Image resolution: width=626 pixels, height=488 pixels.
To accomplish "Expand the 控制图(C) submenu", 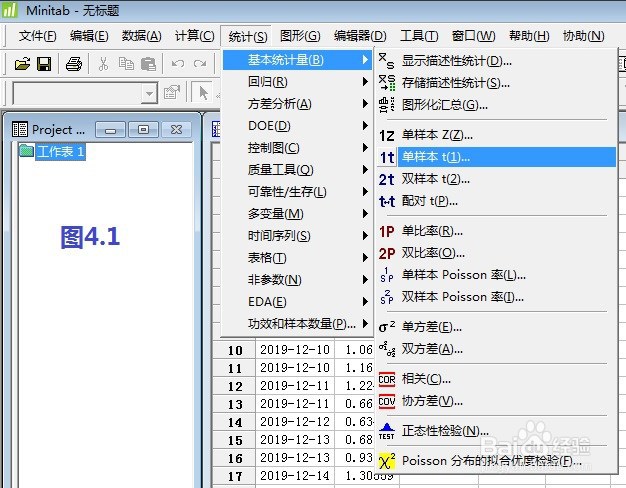I will (297, 148).
